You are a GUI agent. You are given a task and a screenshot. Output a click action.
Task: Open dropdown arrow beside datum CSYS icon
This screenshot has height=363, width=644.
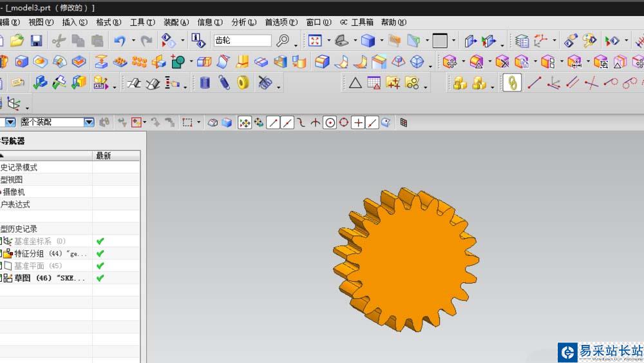point(27,108)
